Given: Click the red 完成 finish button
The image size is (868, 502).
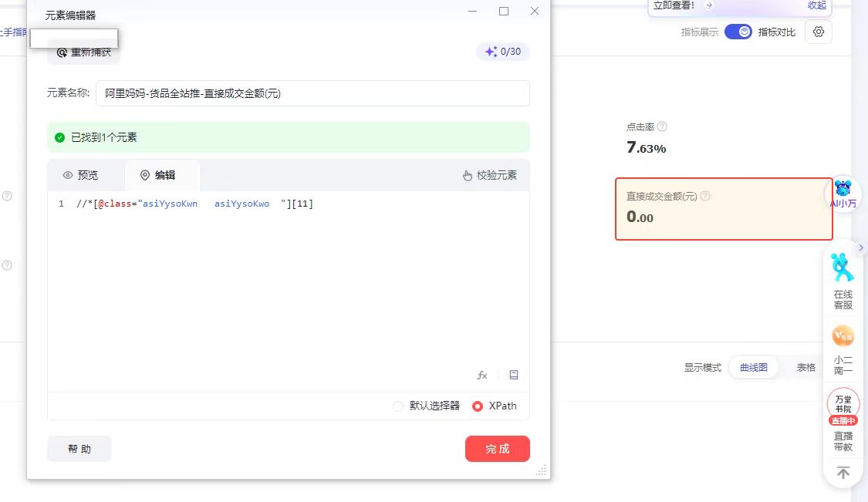Looking at the screenshot, I should 497,449.
